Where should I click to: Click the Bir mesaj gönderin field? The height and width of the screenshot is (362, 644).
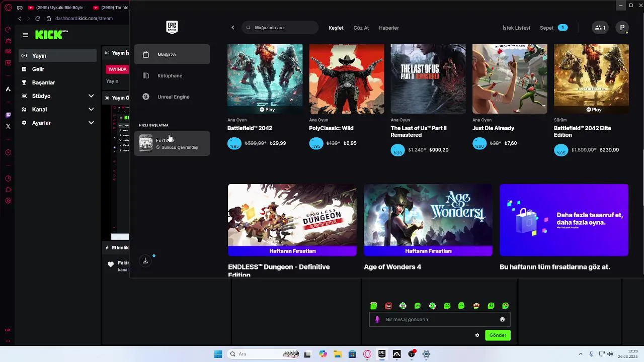[x=440, y=319]
